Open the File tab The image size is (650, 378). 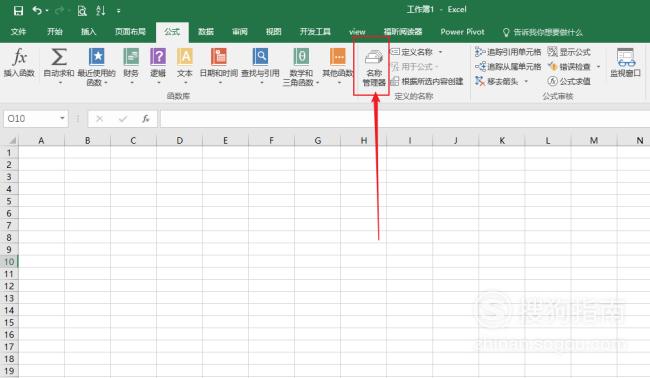(18, 32)
